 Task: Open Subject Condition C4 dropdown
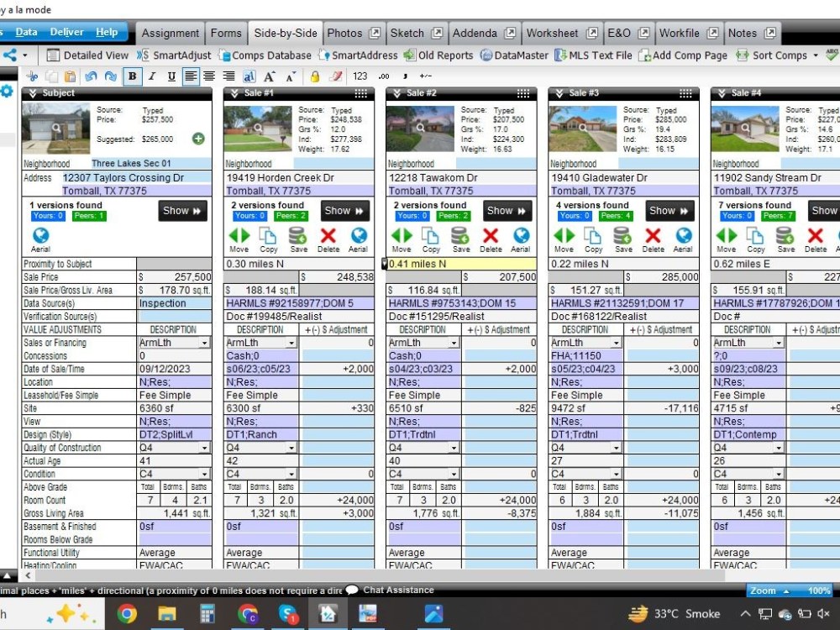click(205, 474)
